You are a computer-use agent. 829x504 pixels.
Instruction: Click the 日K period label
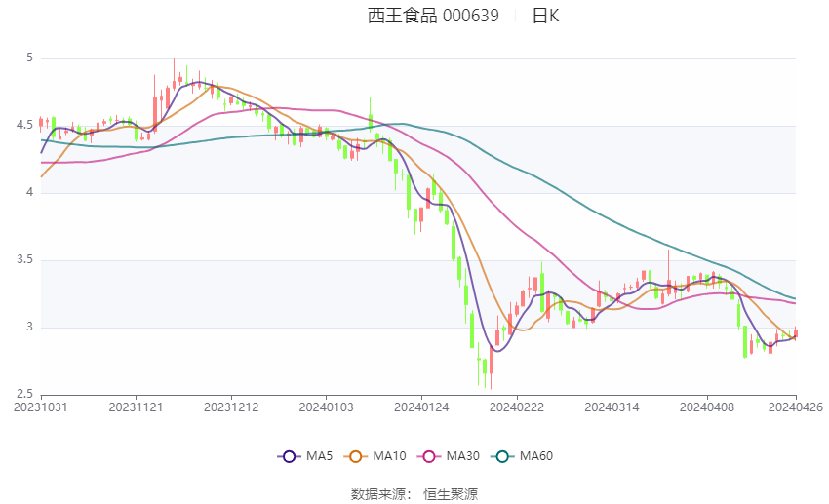click(x=545, y=16)
